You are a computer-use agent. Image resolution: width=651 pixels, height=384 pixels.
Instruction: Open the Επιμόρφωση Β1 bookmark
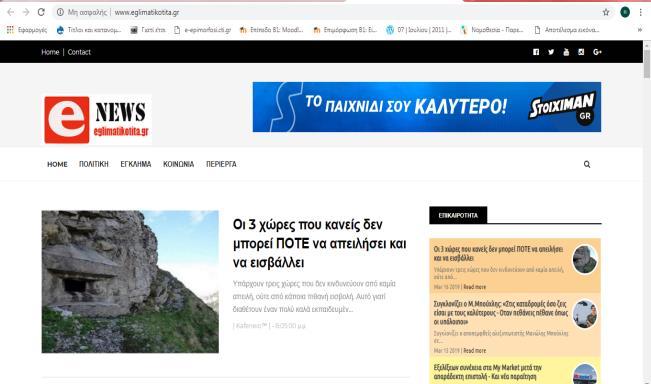345,30
